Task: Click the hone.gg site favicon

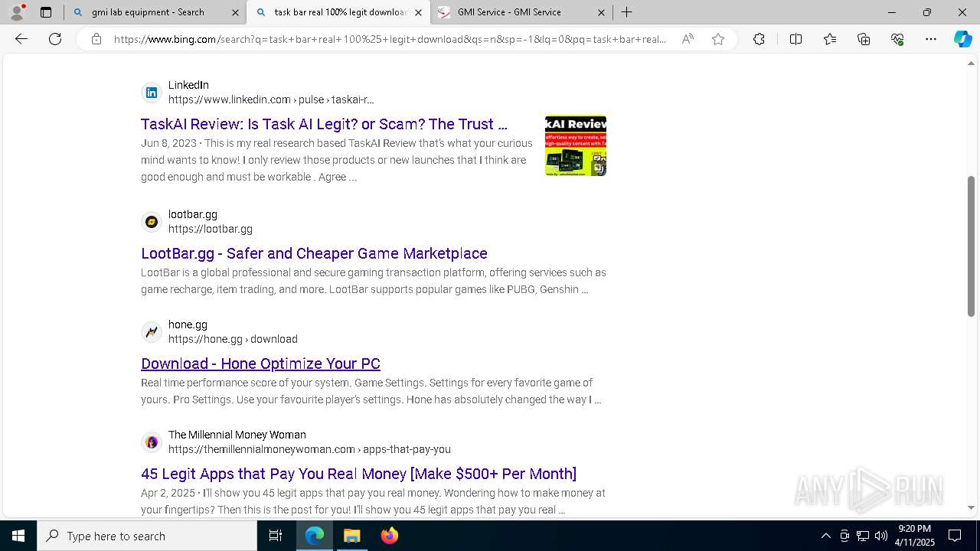Action: (152, 332)
